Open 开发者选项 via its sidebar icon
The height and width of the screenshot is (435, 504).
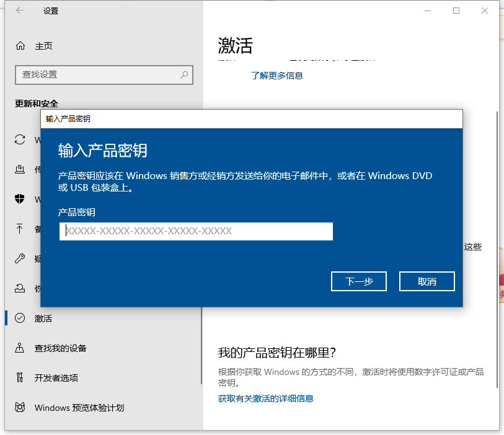pyautogui.click(x=19, y=377)
